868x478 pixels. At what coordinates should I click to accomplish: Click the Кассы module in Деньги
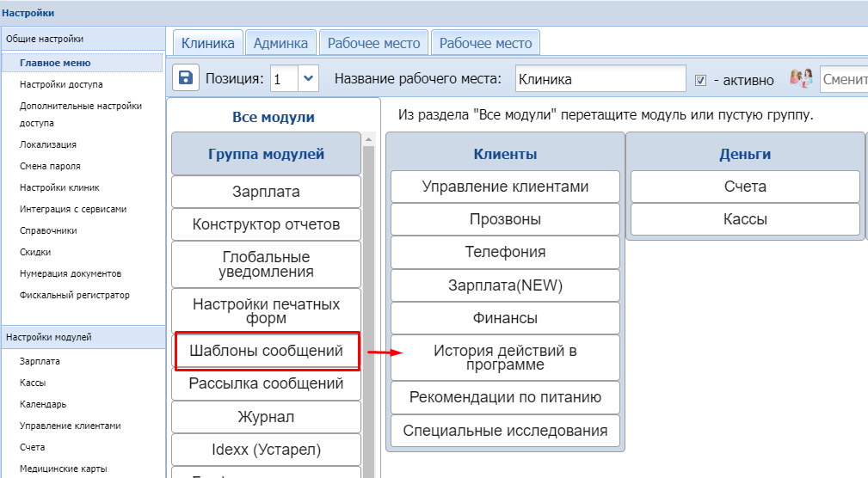tap(745, 219)
